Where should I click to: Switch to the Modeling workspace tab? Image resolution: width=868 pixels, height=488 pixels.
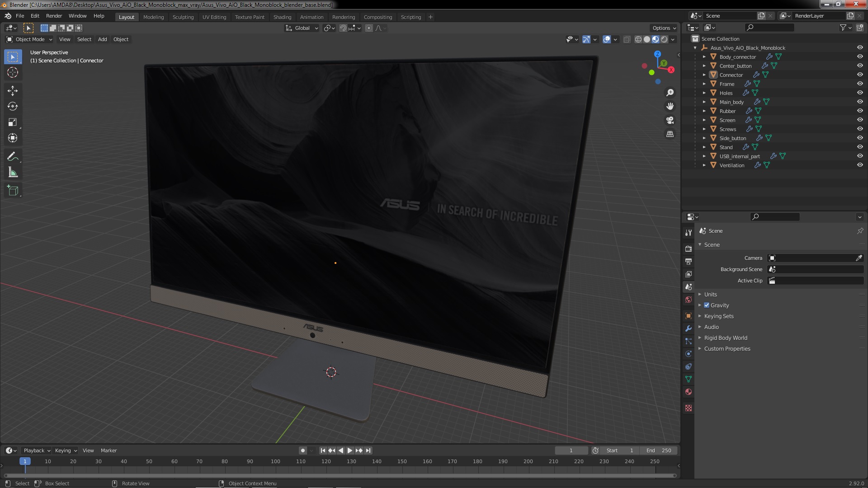click(153, 17)
